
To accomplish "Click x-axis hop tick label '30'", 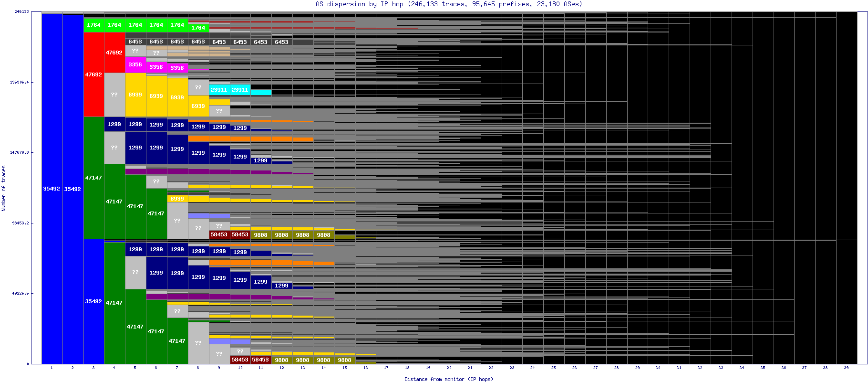I will click(658, 368).
